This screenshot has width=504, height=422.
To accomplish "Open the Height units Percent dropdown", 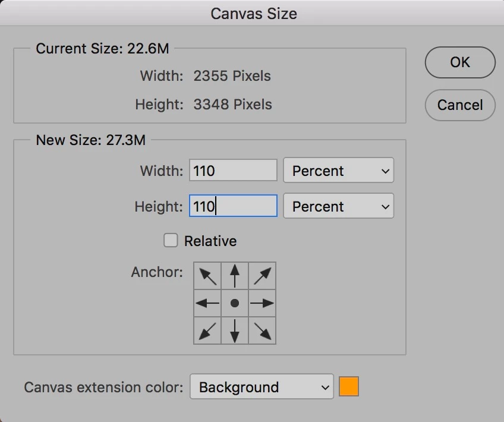I will point(338,207).
